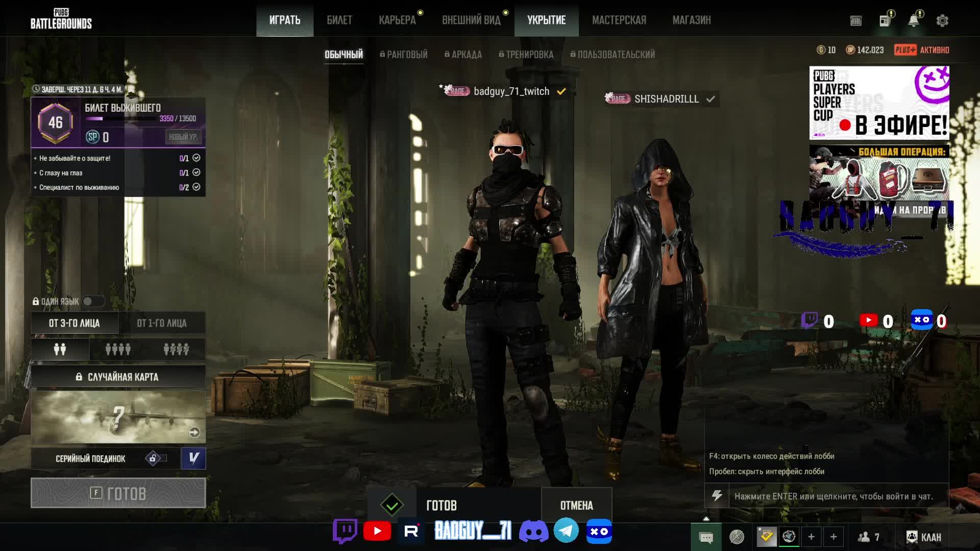980x551 pixels.
Task: Open the УКРЫТИЕ tab
Action: coord(546,20)
